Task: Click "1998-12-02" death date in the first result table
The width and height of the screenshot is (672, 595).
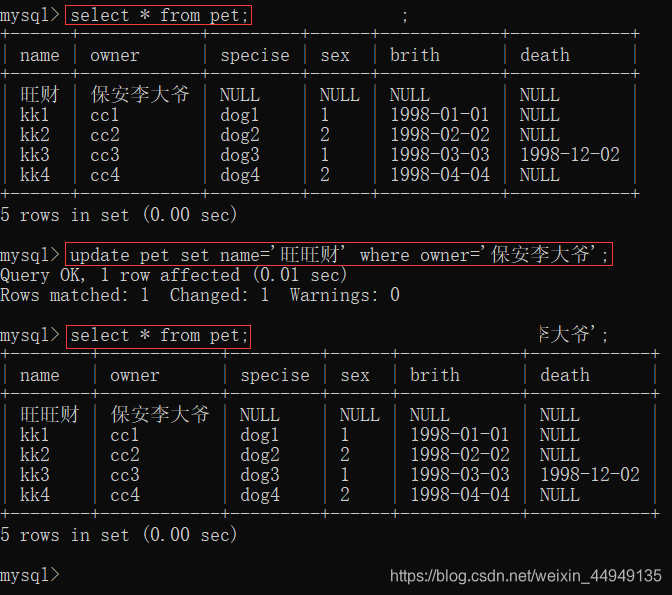Action: pyautogui.click(x=570, y=155)
